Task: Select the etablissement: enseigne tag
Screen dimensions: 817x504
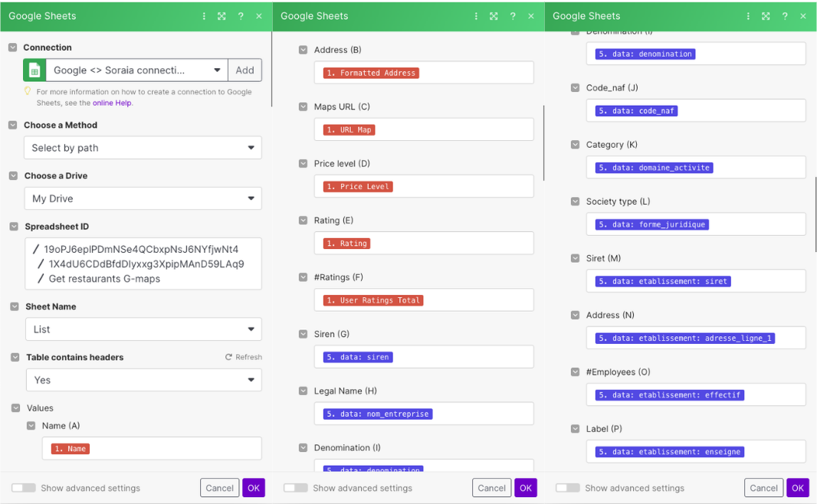Action: [670, 452]
